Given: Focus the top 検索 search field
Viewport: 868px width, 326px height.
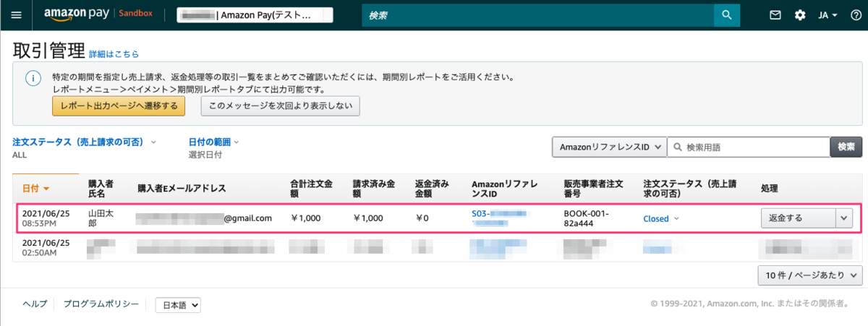Looking at the screenshot, I should point(537,15).
